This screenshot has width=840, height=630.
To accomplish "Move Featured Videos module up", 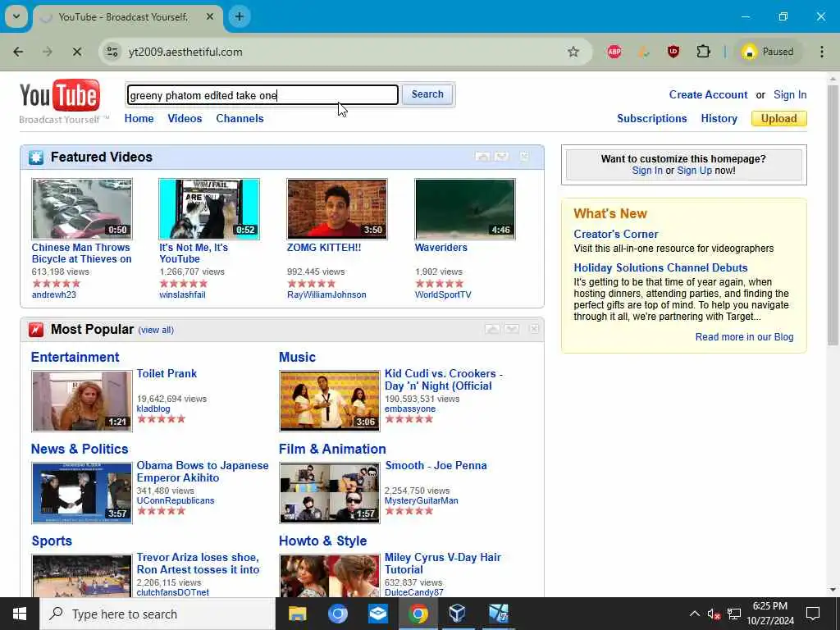I will tap(482, 157).
